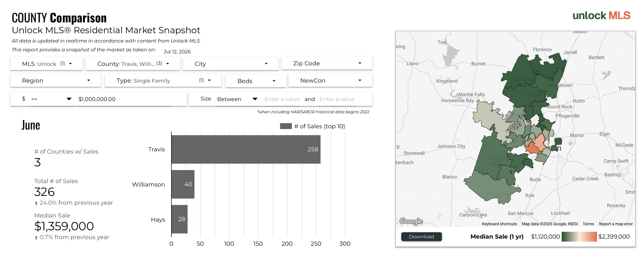Click the 'June' month heading
The image size is (644, 253).
point(31,125)
